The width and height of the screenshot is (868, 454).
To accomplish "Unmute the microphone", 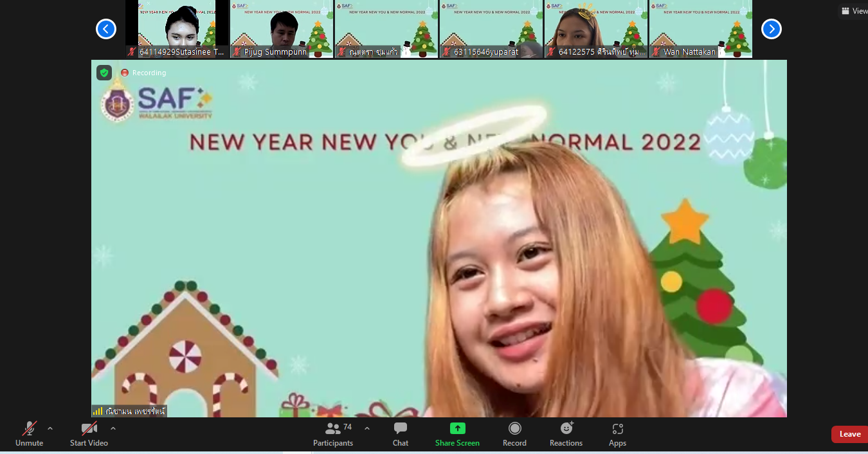I will [x=30, y=434].
